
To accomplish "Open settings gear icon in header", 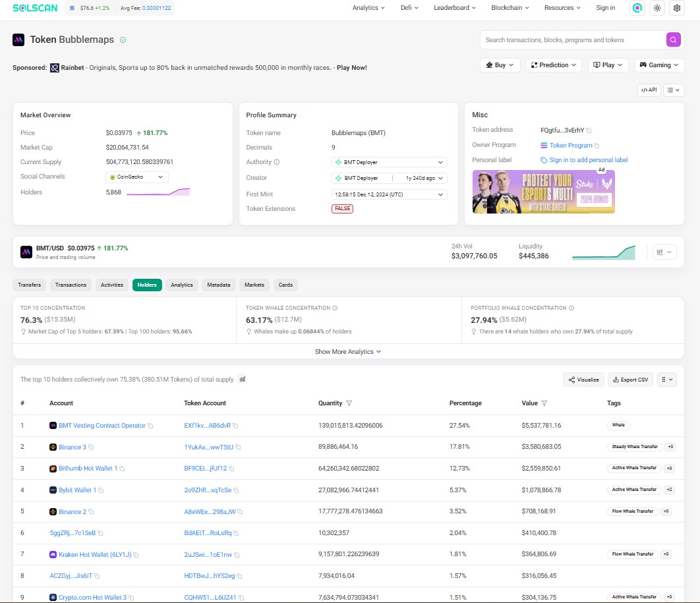I will (677, 8).
